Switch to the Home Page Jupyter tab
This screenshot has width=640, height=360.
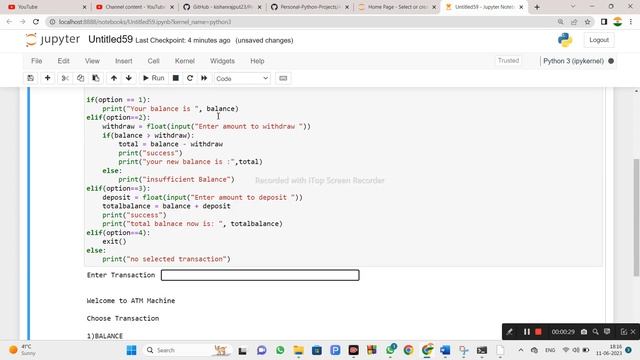[x=397, y=7]
